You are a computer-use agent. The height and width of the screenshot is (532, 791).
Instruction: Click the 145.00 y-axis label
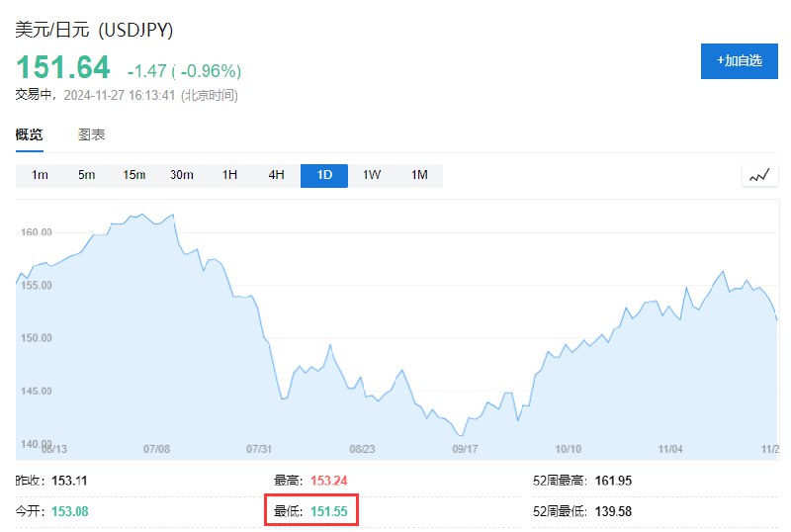tap(36, 391)
